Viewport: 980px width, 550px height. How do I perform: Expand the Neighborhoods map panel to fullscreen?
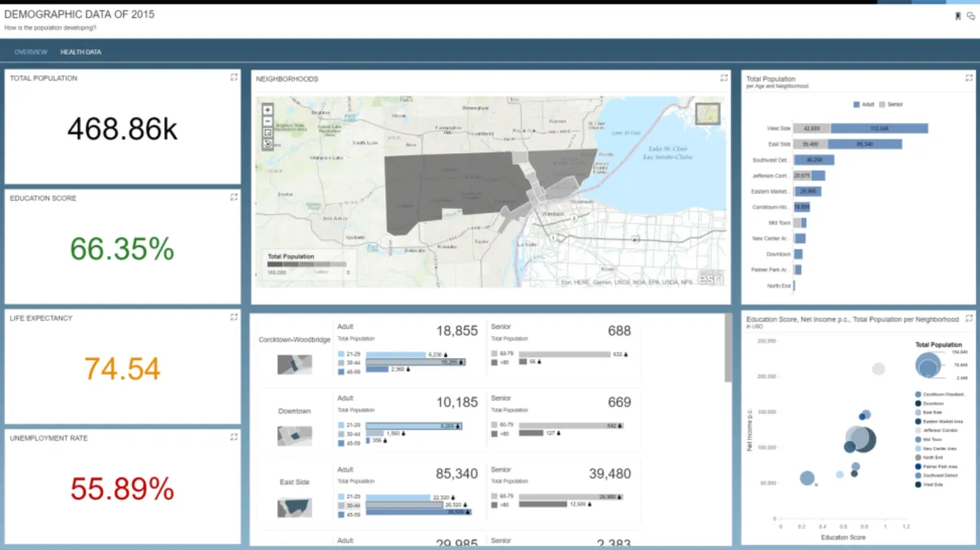click(723, 77)
